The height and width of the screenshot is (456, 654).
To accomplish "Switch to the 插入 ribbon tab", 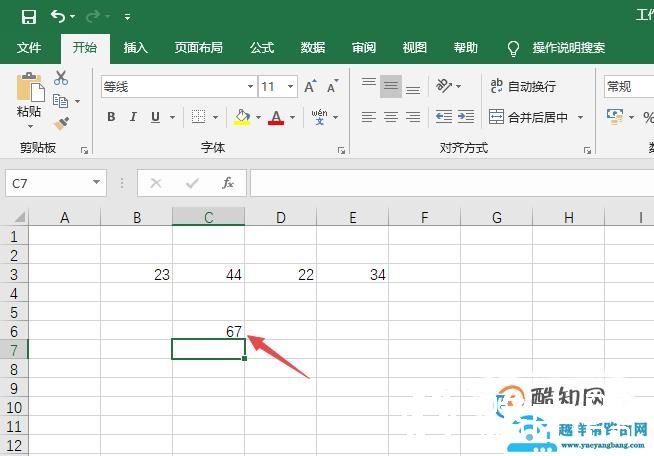I will point(136,48).
